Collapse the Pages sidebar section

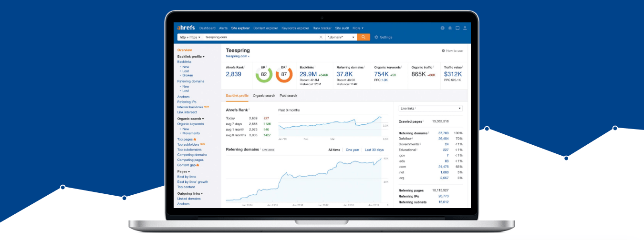183,171
